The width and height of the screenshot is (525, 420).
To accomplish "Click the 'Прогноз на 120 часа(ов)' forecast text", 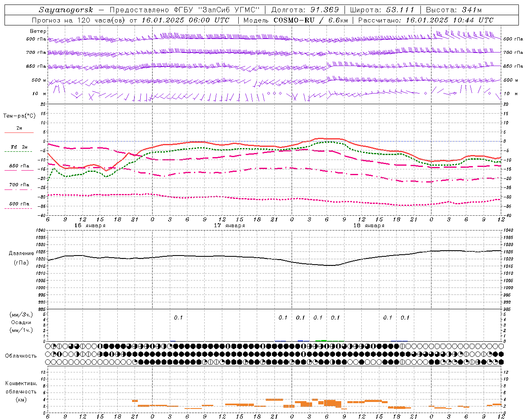I will click(x=79, y=20).
